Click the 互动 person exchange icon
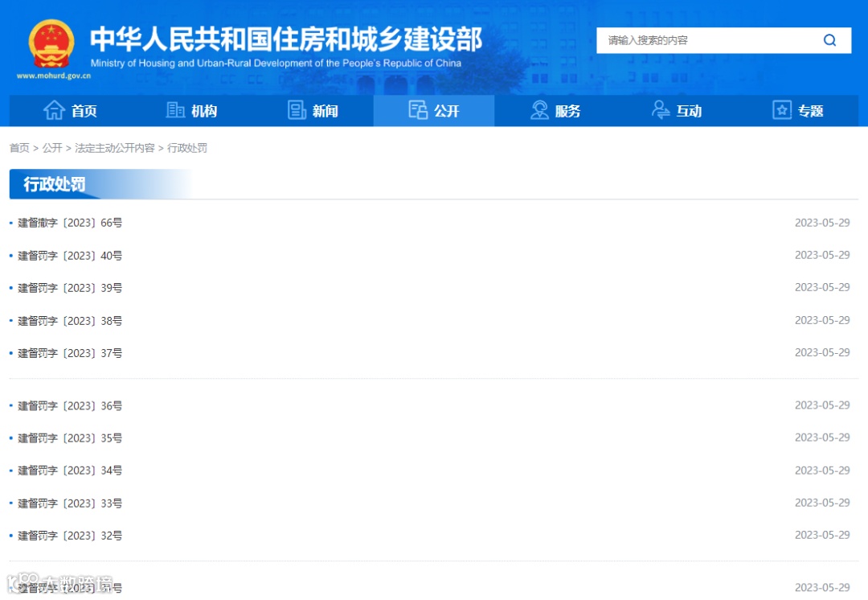 pyautogui.click(x=660, y=109)
